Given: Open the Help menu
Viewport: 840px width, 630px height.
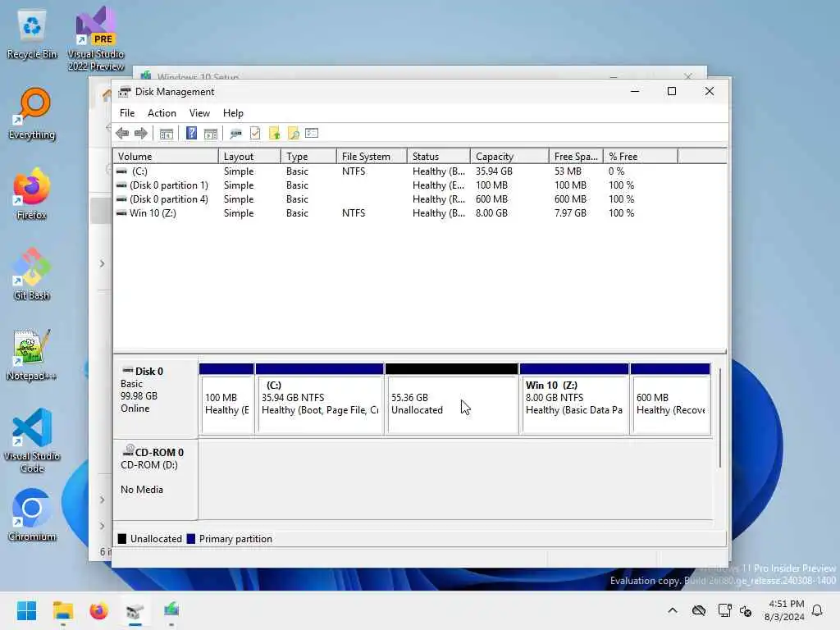Looking at the screenshot, I should coord(233,113).
